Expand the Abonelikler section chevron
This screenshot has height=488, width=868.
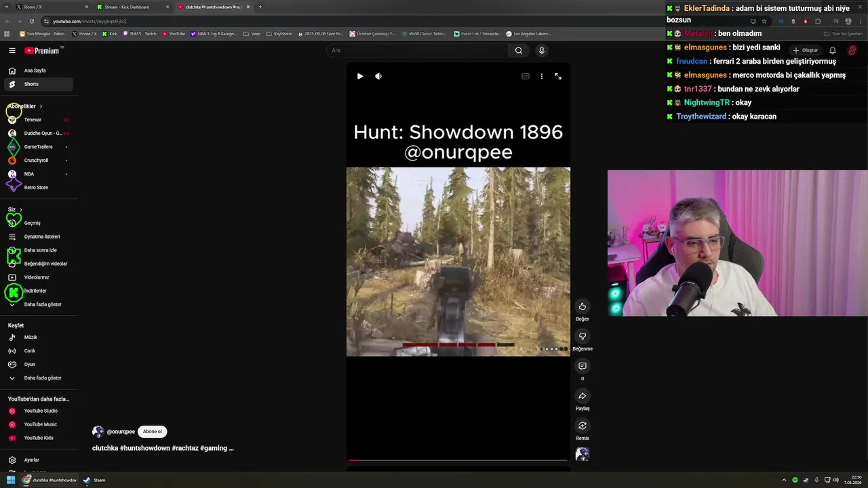point(41,106)
